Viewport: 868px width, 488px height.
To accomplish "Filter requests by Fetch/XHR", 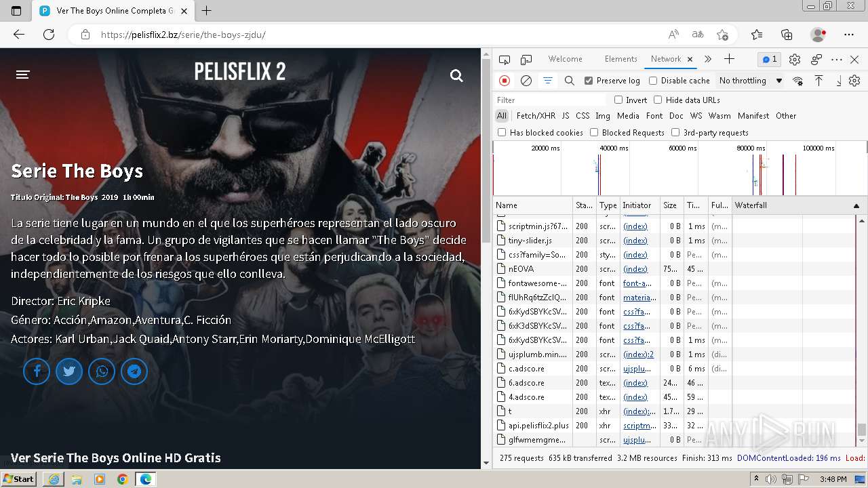I will coord(536,116).
